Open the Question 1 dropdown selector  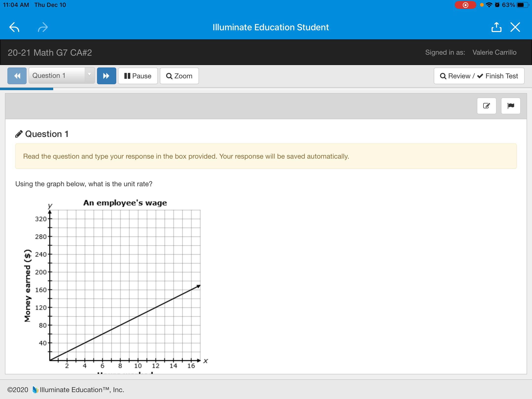pos(57,76)
